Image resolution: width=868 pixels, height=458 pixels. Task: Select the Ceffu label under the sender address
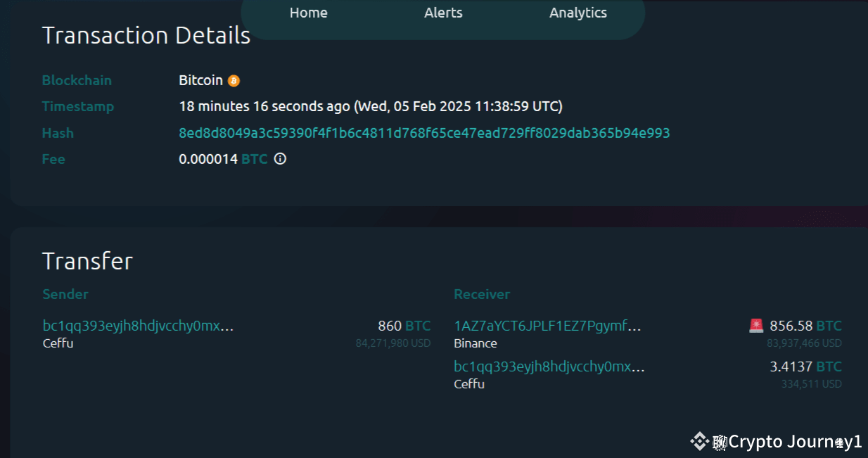click(x=58, y=343)
